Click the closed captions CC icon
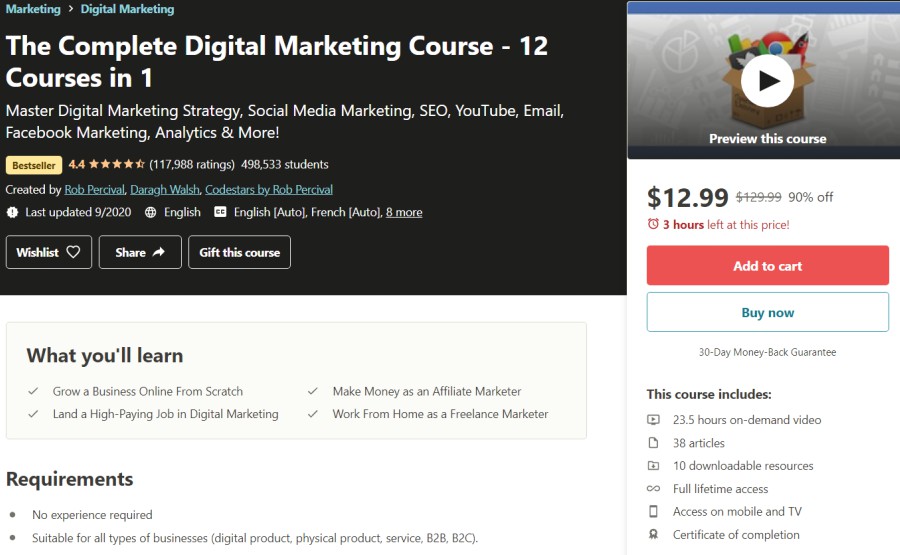Image resolution: width=900 pixels, height=555 pixels. 220,212
